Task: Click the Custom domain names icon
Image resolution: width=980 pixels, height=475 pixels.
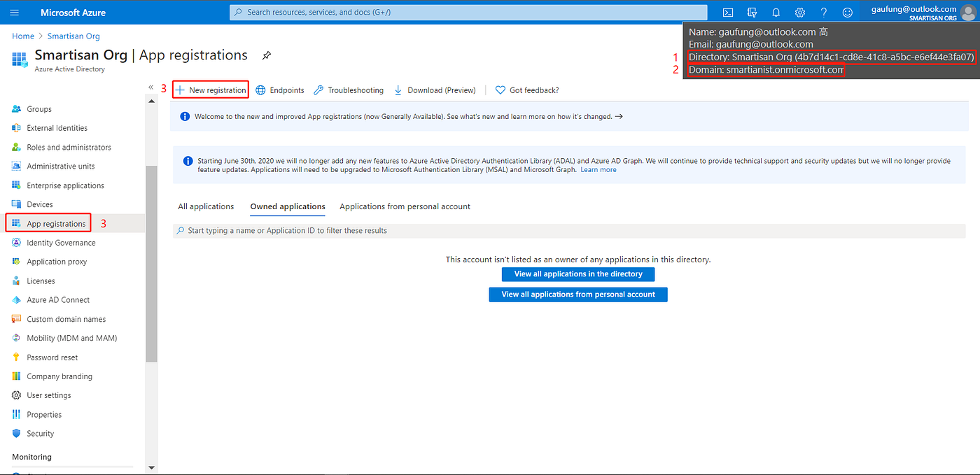Action: pyautogui.click(x=16, y=319)
